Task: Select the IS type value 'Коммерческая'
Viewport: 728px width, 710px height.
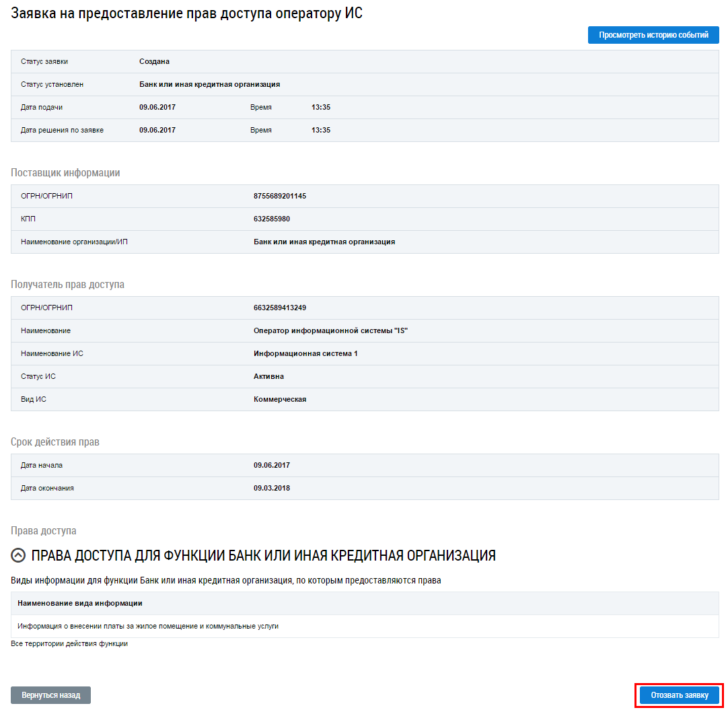Action: pyautogui.click(x=280, y=399)
